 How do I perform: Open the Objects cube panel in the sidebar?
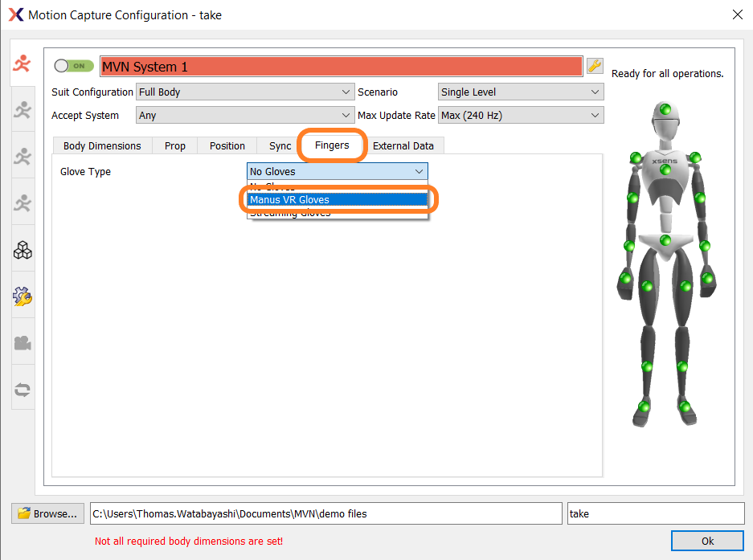(23, 250)
